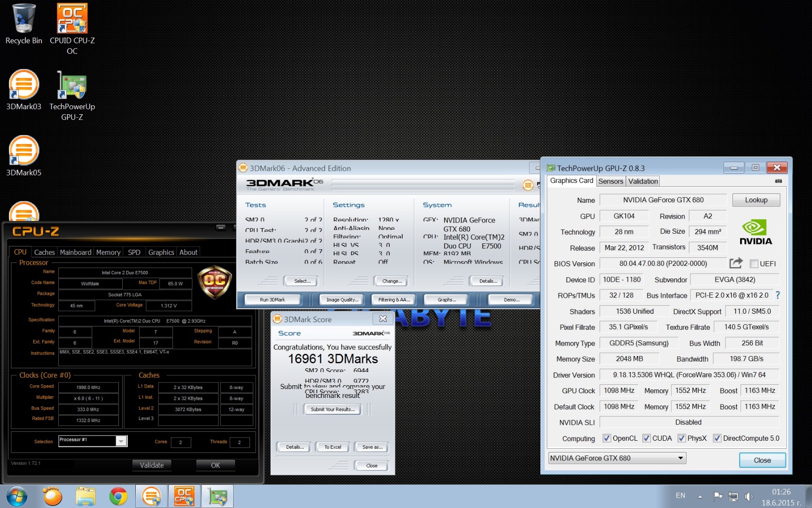
Task: Show hidden tray icons arrow
Action: (x=700, y=496)
